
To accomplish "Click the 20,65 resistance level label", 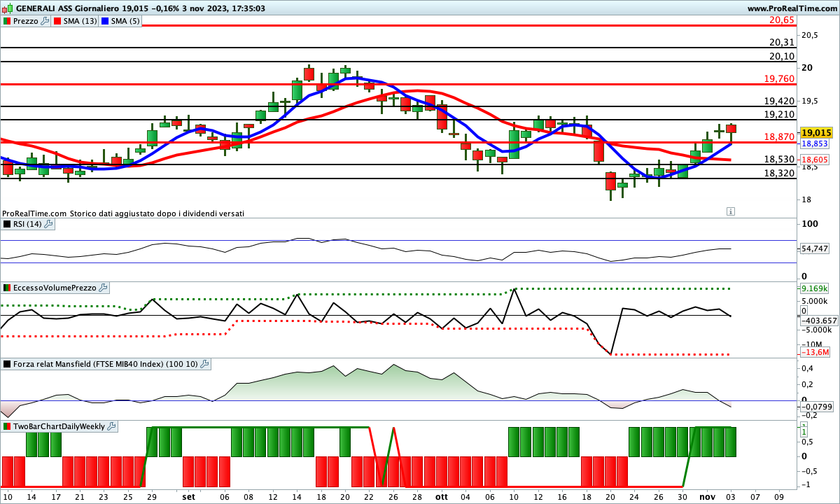I will pyautogui.click(x=781, y=20).
